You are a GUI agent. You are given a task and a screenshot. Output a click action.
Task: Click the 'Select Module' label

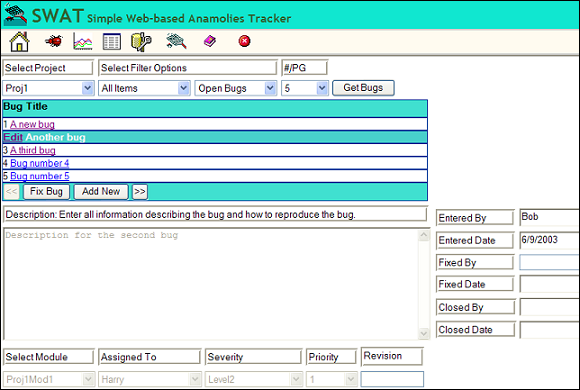coord(49,357)
